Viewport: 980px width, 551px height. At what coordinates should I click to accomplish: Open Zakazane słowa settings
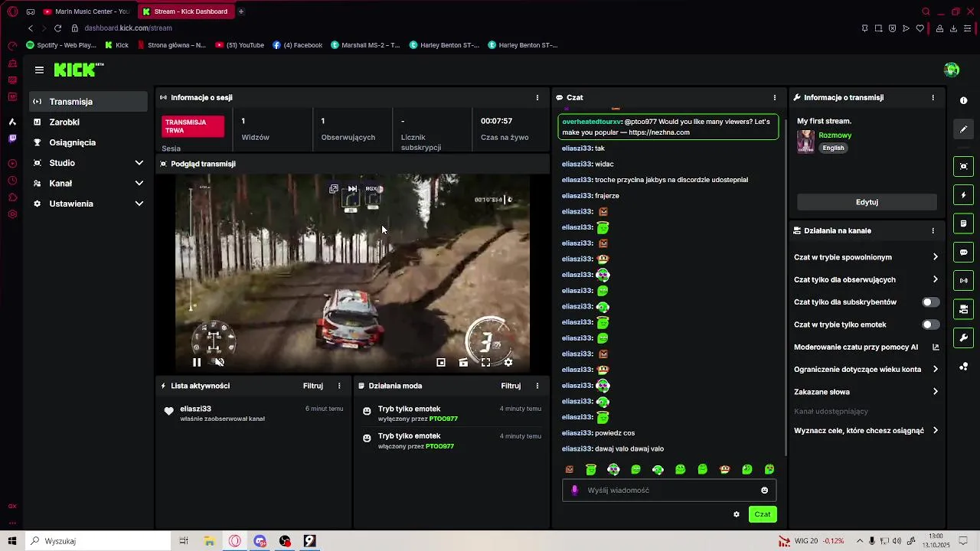pyautogui.click(x=866, y=392)
